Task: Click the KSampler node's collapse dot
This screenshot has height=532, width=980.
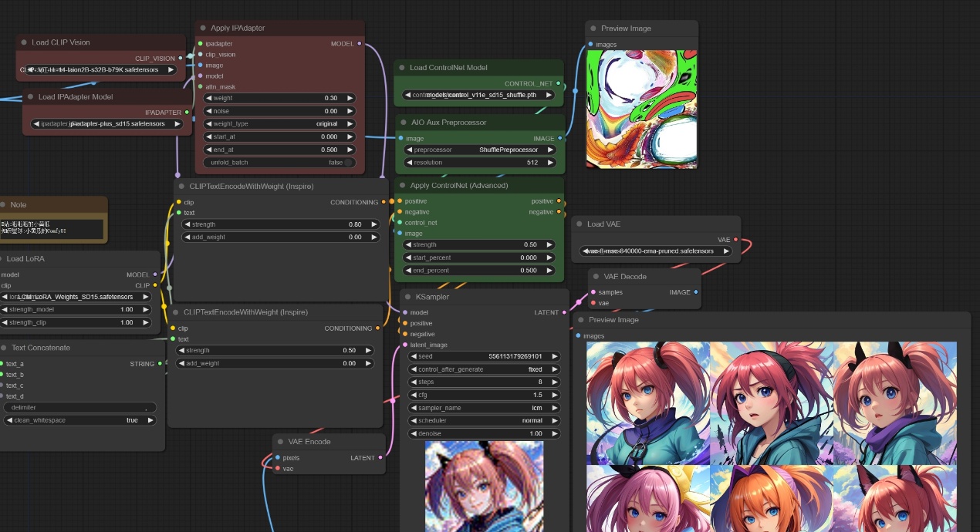Action: 409,297
